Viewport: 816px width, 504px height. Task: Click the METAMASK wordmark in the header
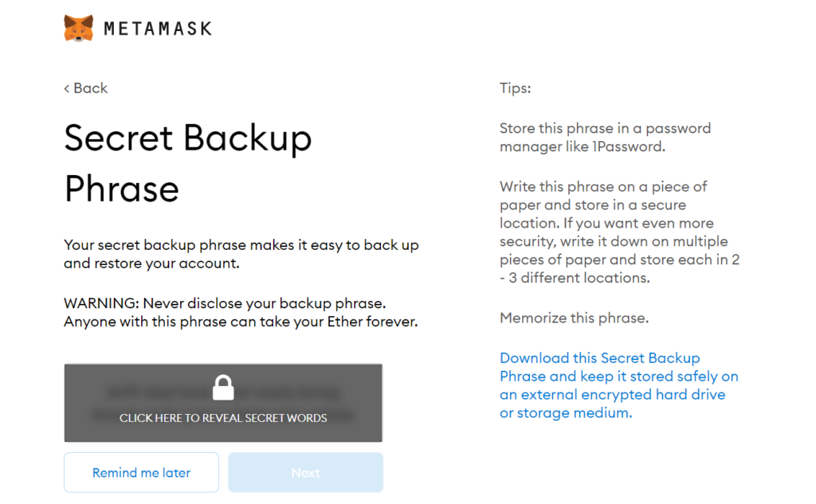pos(158,29)
